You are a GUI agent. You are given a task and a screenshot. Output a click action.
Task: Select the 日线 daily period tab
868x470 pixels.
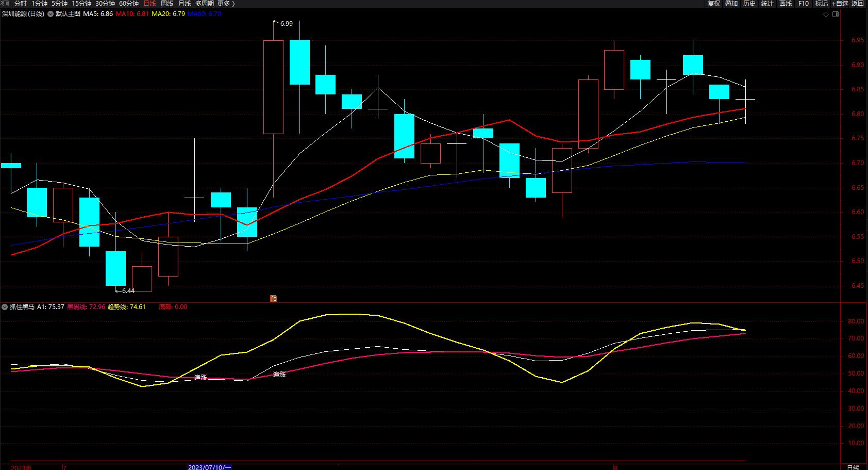149,4
